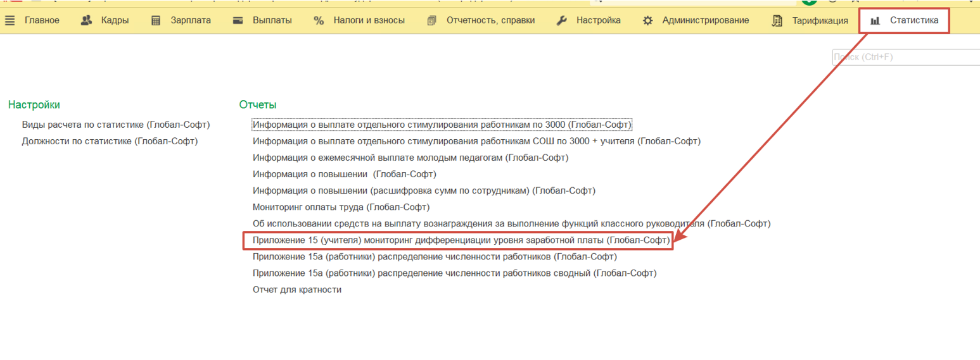Click the hamburger icon next to Главное
Image resolution: width=980 pixels, height=360 pixels.
[x=10, y=20]
